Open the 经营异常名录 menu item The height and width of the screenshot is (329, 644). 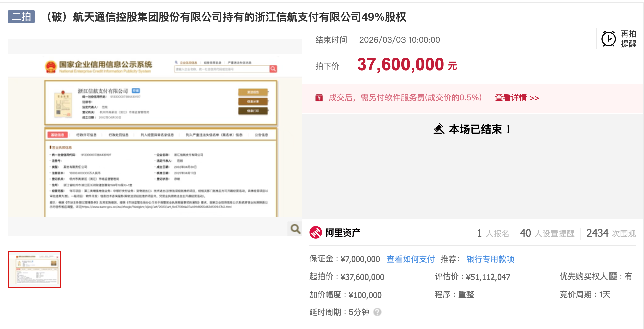coord(212,62)
